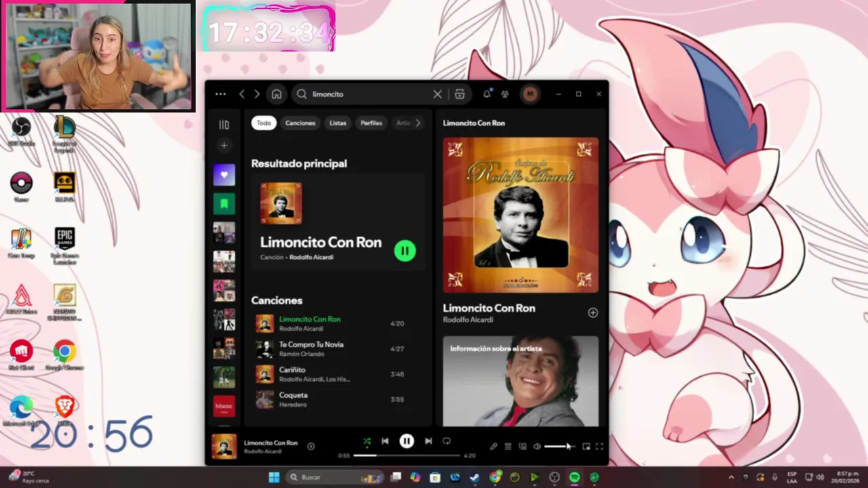Open the play queue

point(508,446)
